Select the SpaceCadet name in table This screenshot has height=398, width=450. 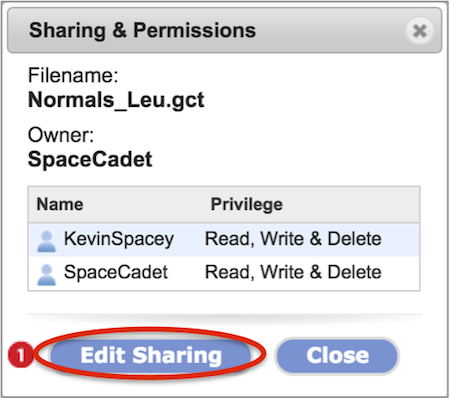click(x=116, y=272)
